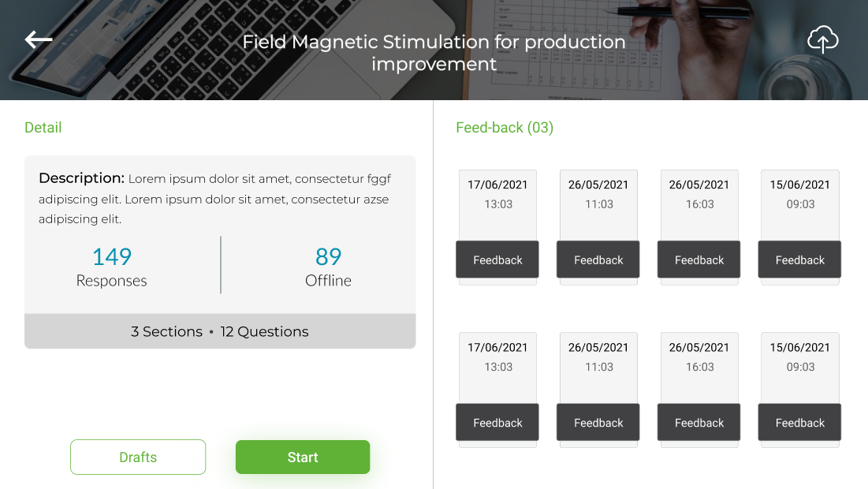Open Feedback on the upper 26/05/2021 11:03 card

(x=598, y=260)
